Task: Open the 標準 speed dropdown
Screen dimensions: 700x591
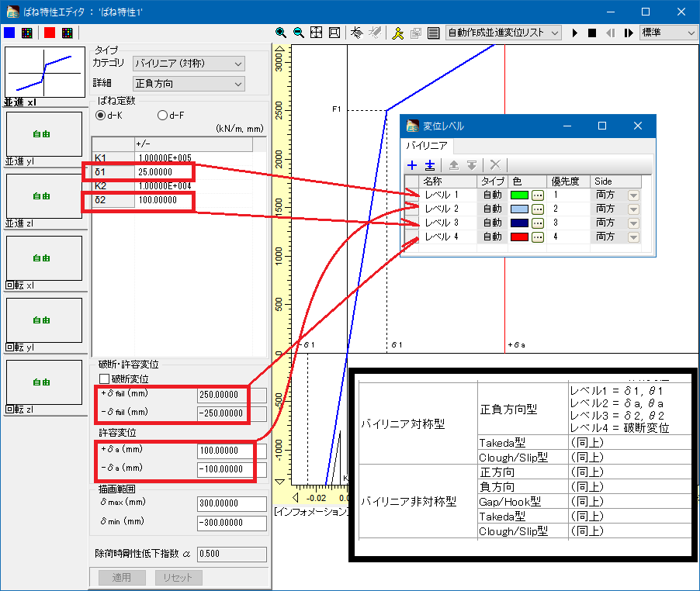Action: click(x=668, y=33)
